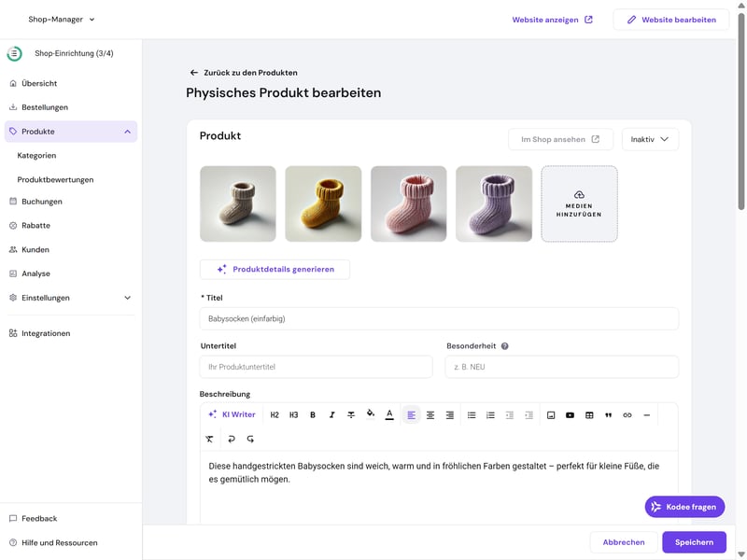Image resolution: width=747 pixels, height=560 pixels.
Task: Go to Kategorien submenu item
Action: (36, 156)
